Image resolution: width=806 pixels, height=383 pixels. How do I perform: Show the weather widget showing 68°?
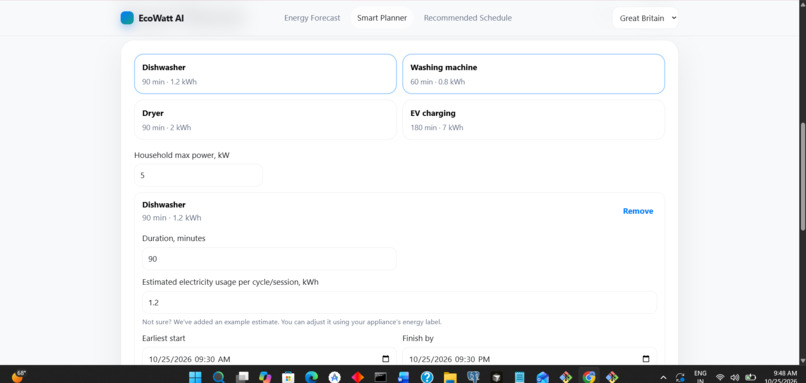coord(18,376)
